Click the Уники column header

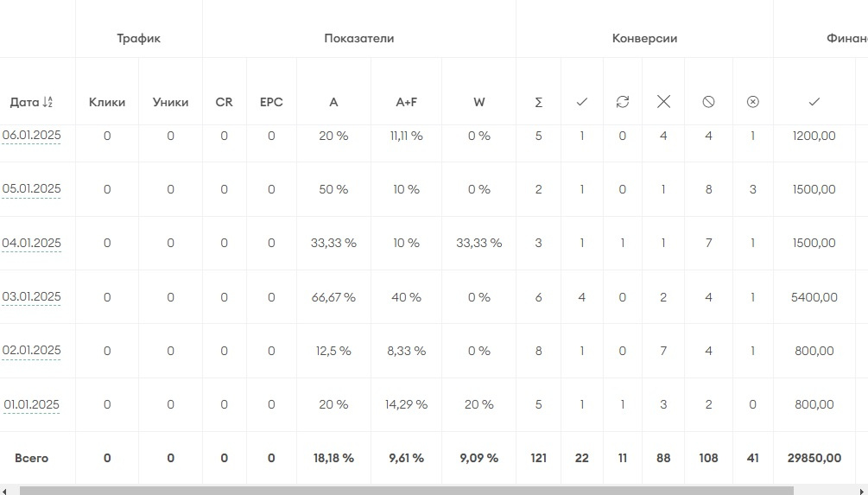pyautogui.click(x=170, y=102)
